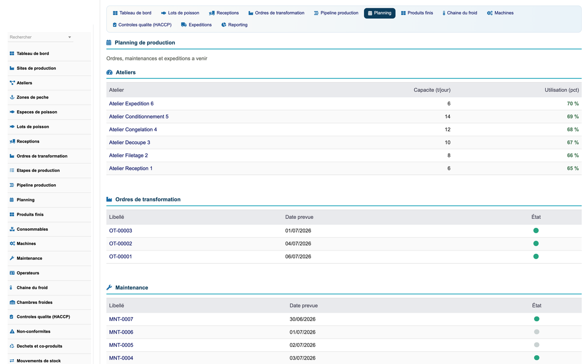Open Atelier Congelation 4 link
The image size is (588, 364).
(x=133, y=129)
